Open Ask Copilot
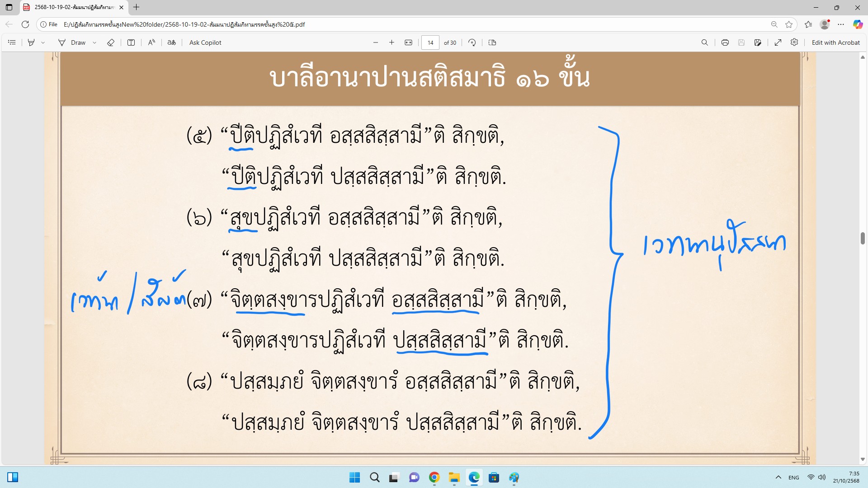The width and height of the screenshot is (868, 488). 205,42
